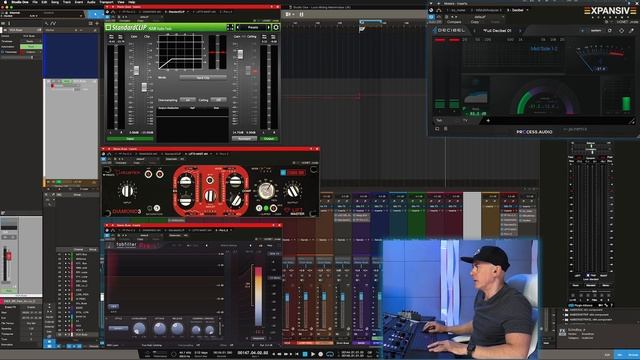The image size is (640, 360).
Task: Click the Pro-L 2 Attack knob
Action: click(x=160, y=328)
